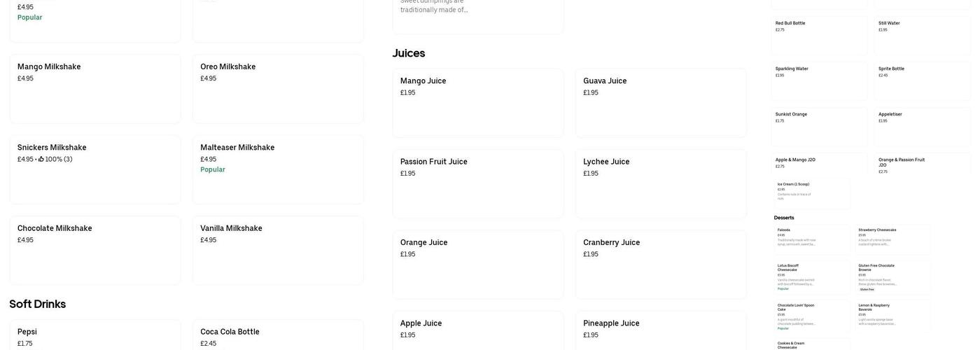This screenshot has width=980, height=350.
Task: Open the Oreo Milkshake card
Action: tap(278, 89)
